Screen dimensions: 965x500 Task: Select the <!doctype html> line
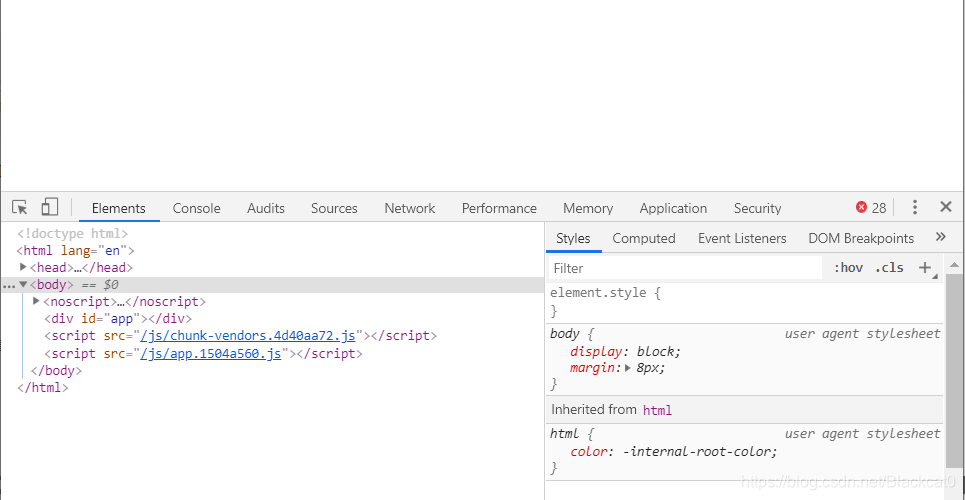pyautogui.click(x=73, y=233)
